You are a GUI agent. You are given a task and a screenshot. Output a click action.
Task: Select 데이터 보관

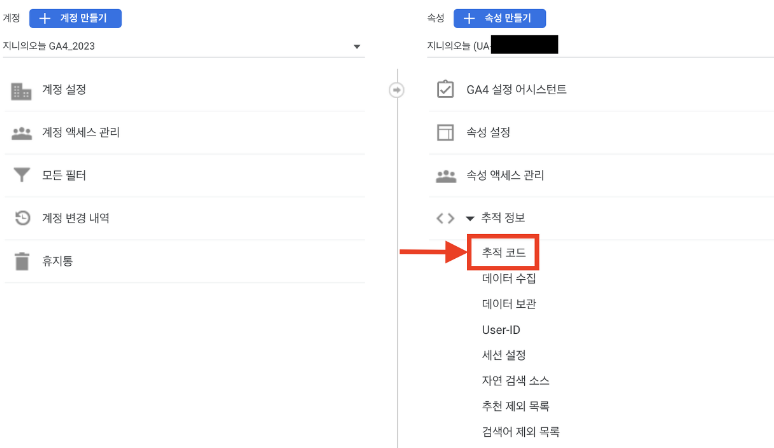click(x=509, y=304)
